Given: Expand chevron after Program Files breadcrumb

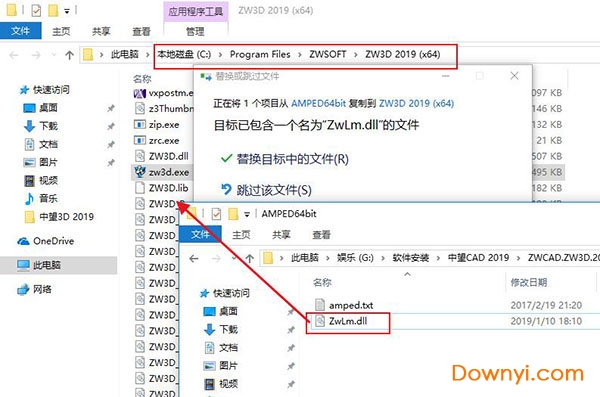Looking at the screenshot, I should tap(300, 55).
